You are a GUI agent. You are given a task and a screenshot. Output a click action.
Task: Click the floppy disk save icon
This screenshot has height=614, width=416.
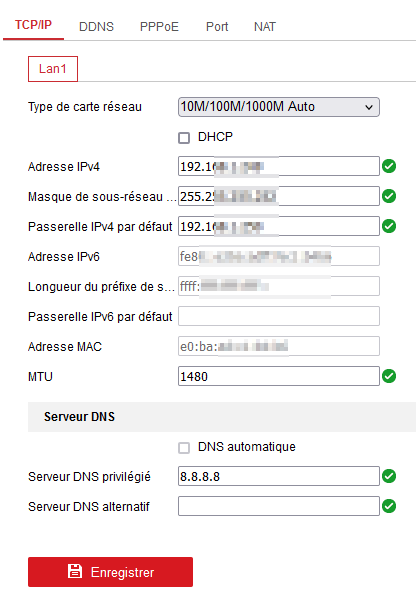(x=75, y=571)
